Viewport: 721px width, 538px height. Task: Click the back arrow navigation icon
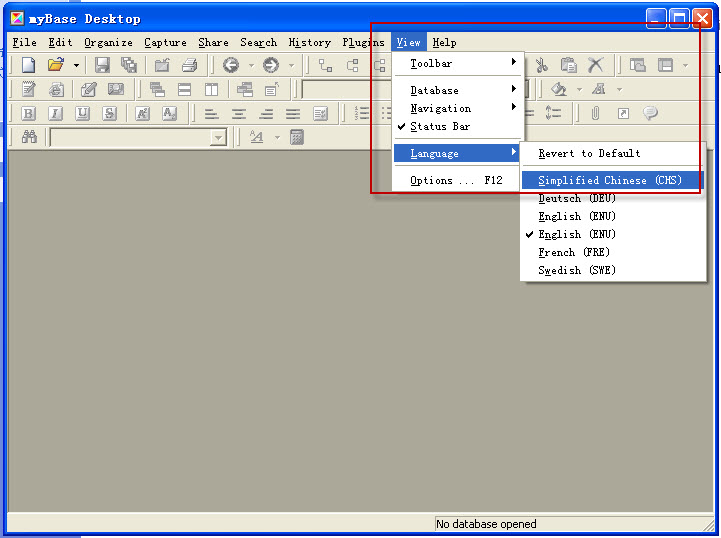coord(231,65)
